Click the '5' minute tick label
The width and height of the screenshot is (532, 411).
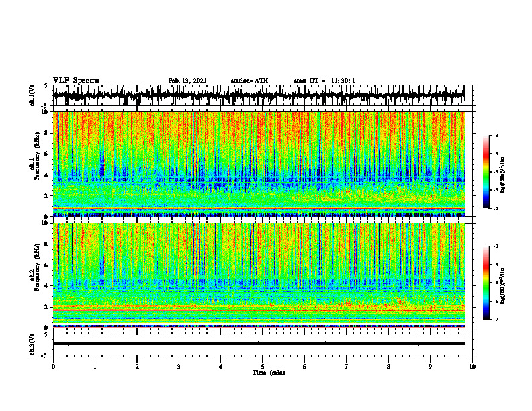pyautogui.click(x=263, y=367)
